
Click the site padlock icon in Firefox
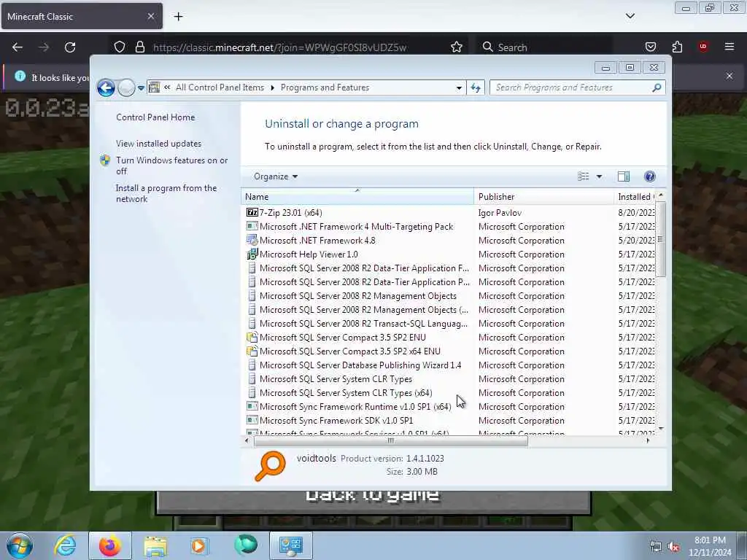click(x=139, y=47)
